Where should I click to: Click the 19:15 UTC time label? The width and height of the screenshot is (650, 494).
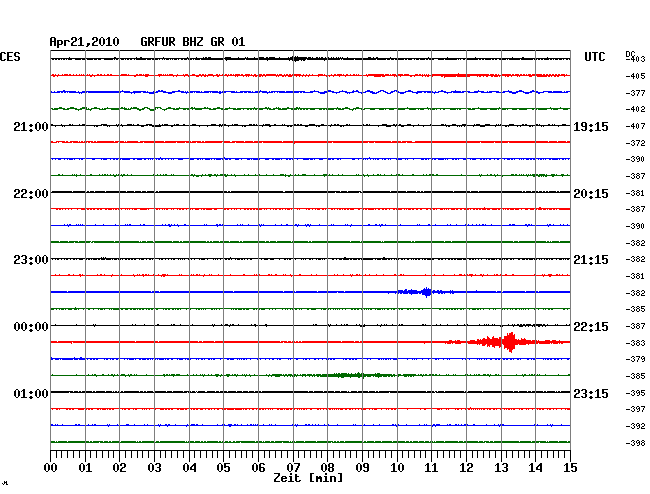[x=591, y=127]
